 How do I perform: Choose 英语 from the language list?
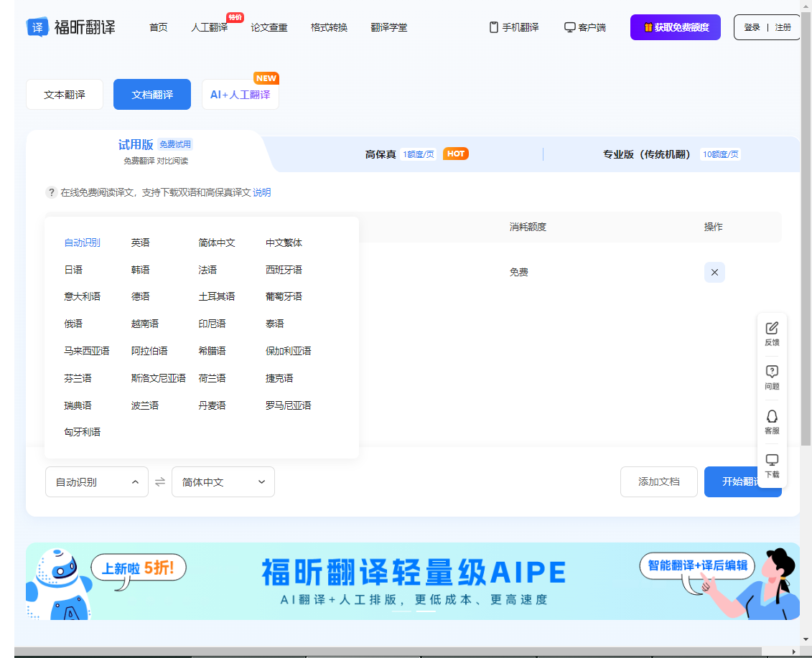point(140,243)
